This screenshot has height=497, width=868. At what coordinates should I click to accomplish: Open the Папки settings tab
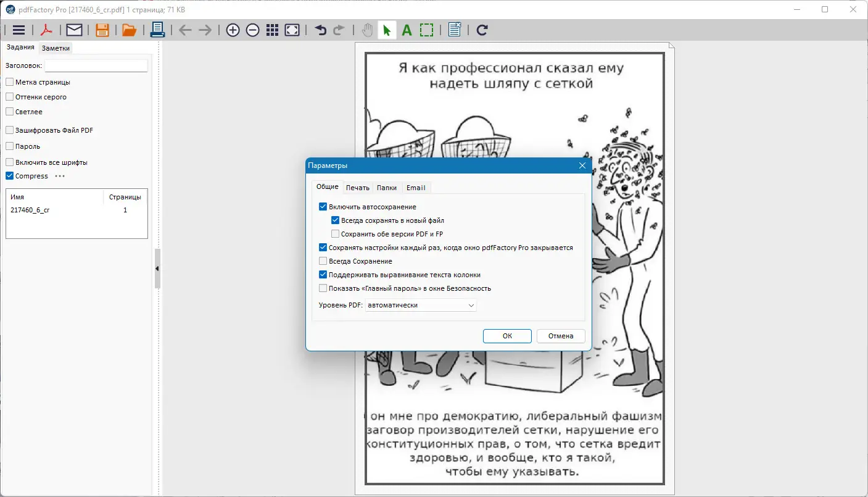tap(387, 188)
